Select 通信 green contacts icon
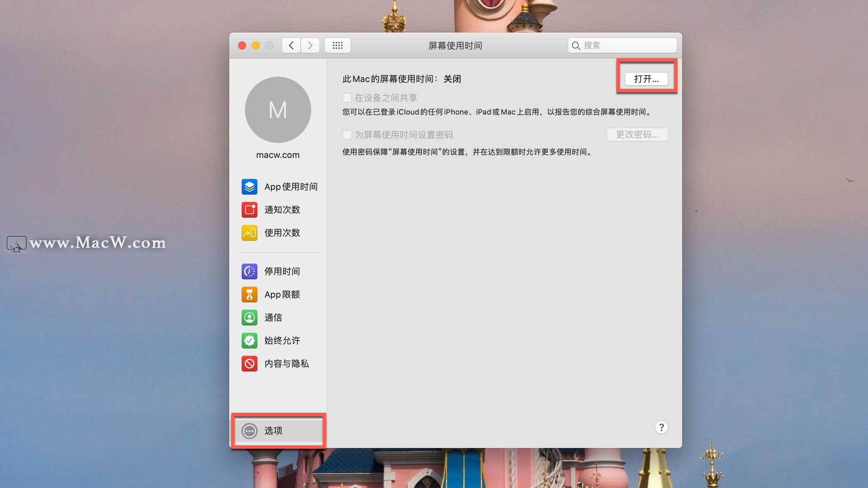868x488 pixels. click(249, 317)
